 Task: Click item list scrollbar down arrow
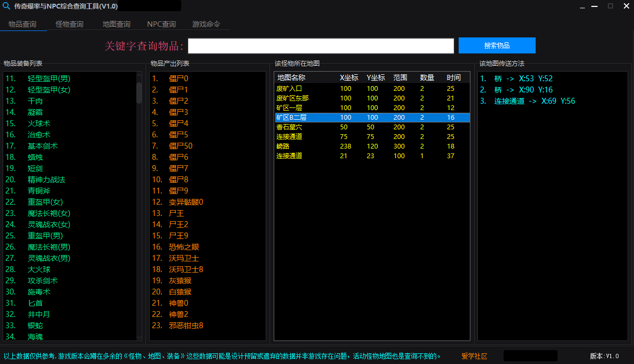point(139,337)
